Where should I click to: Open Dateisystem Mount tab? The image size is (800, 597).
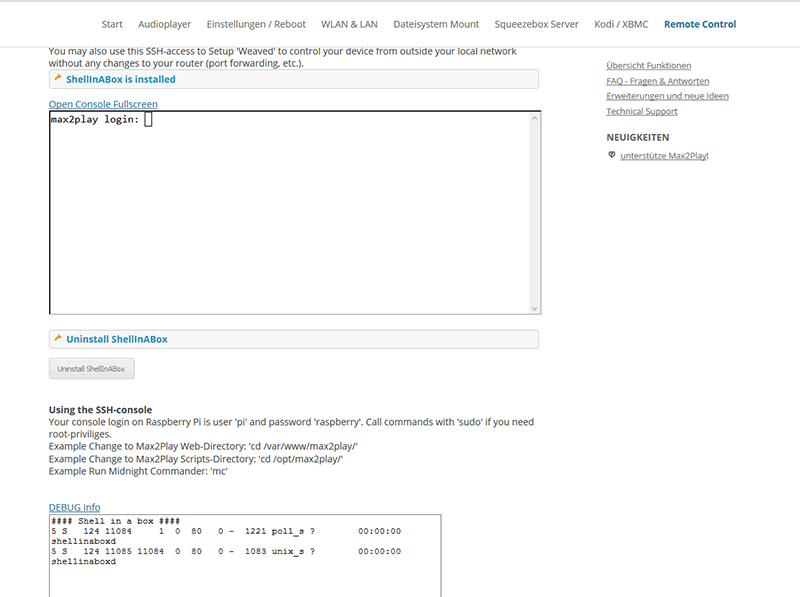tap(436, 24)
